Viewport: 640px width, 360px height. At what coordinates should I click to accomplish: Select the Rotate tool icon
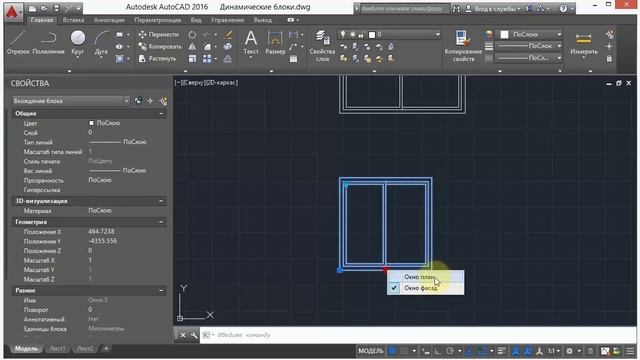192,35
